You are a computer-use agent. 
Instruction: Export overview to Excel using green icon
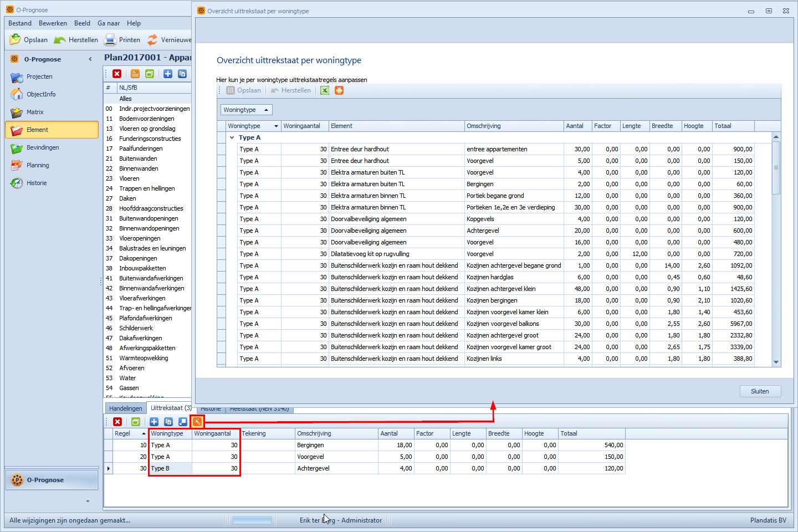coord(325,90)
